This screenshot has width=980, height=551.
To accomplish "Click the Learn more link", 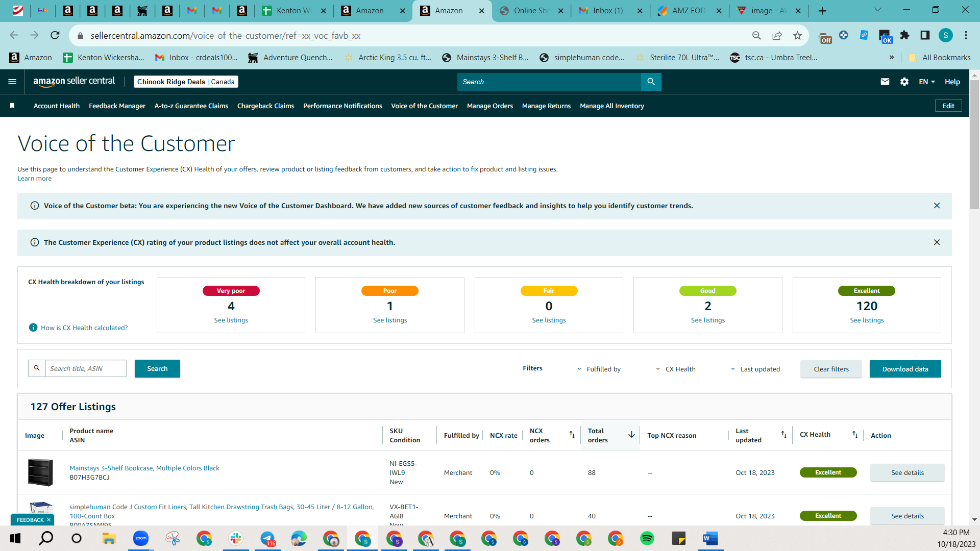I will (x=34, y=178).
